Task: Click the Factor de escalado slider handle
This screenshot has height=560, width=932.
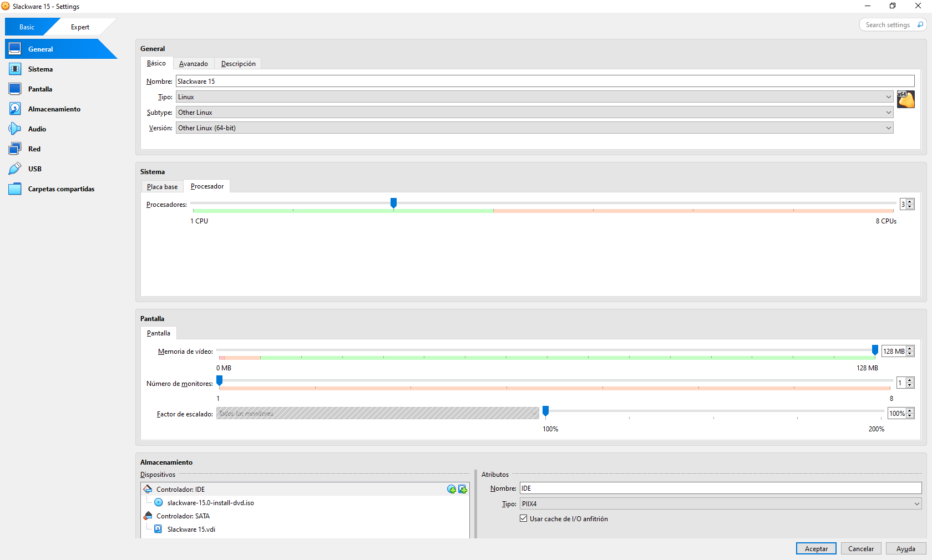Action: [x=546, y=411]
